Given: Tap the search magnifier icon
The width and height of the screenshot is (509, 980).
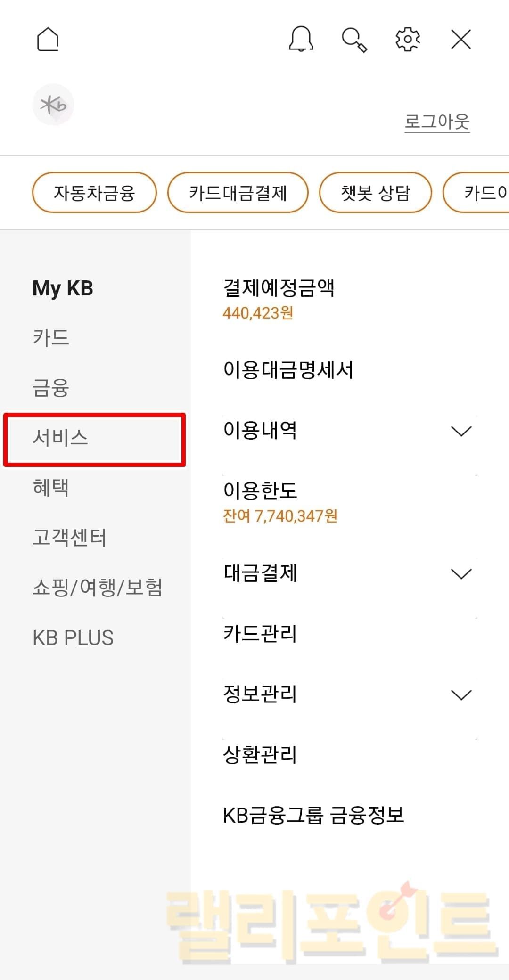Looking at the screenshot, I should [x=354, y=40].
